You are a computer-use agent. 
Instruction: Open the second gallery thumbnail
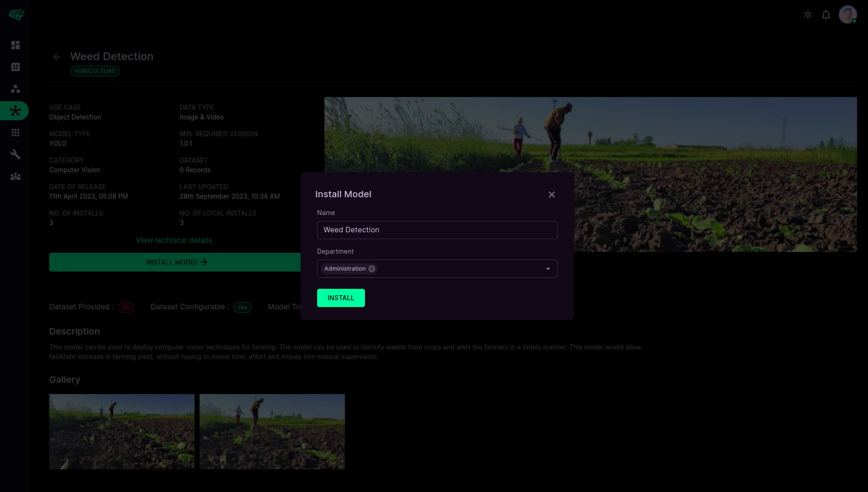(272, 431)
